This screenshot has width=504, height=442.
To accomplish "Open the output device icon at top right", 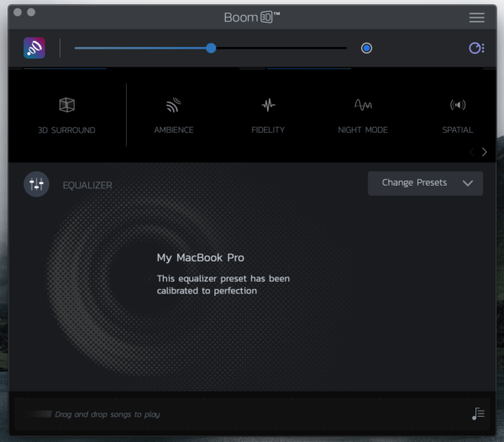I will 476,48.
